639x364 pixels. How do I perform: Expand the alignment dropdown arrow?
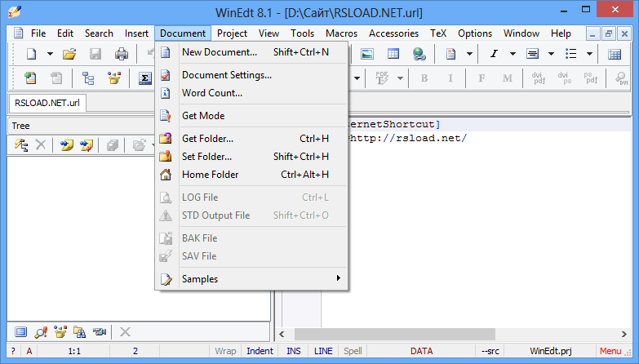551,53
